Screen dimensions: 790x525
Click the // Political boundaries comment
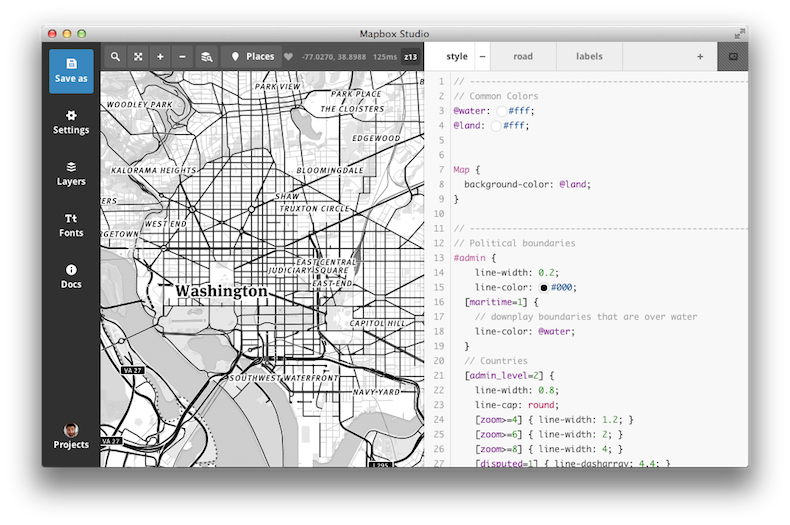click(514, 243)
